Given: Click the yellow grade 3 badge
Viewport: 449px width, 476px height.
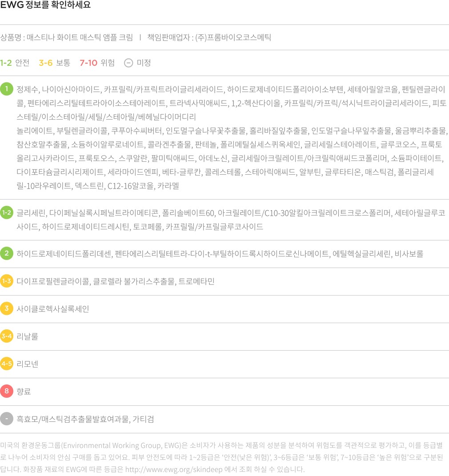Looking at the screenshot, I should coord(7,308).
